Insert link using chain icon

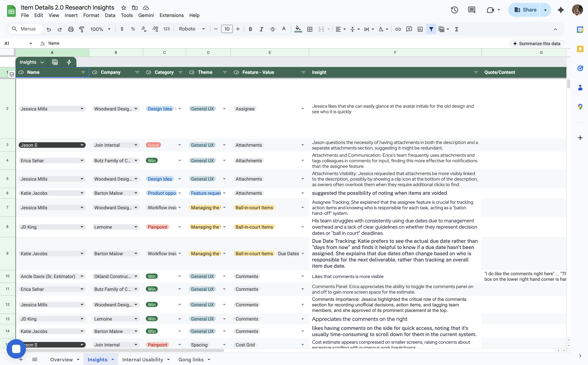click(398, 29)
